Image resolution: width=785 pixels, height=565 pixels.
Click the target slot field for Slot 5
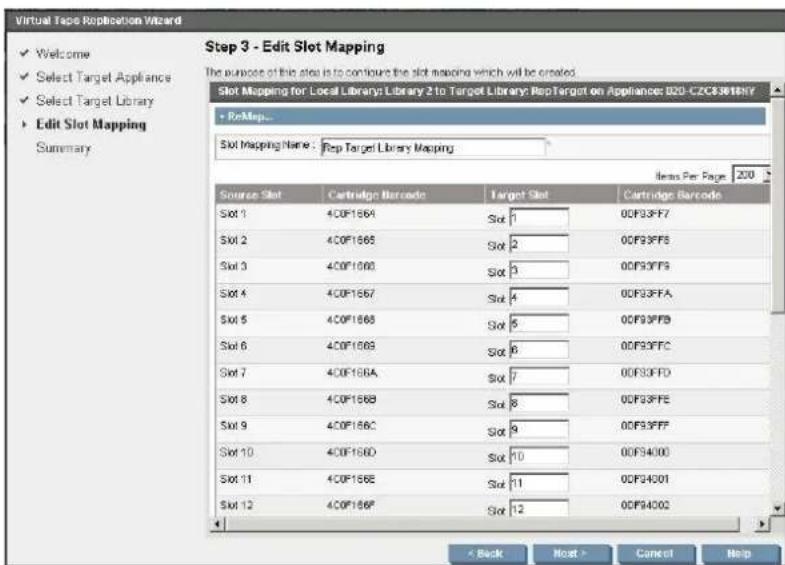[x=539, y=323]
